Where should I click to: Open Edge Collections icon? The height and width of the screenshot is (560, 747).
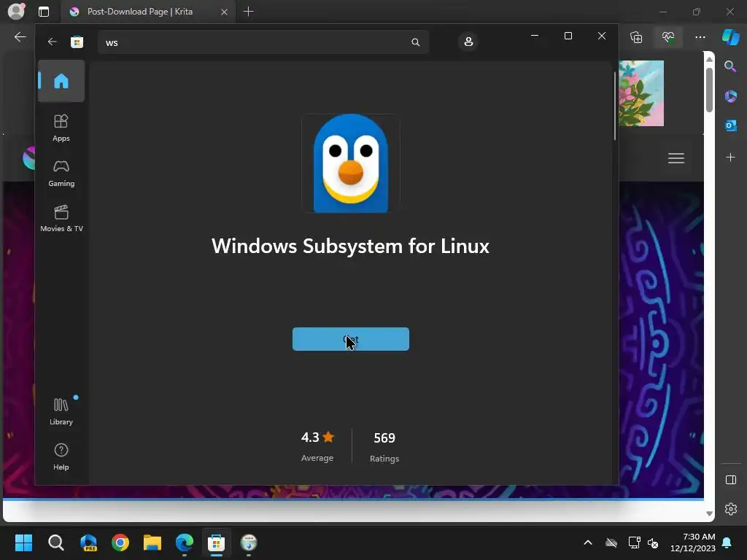point(636,37)
